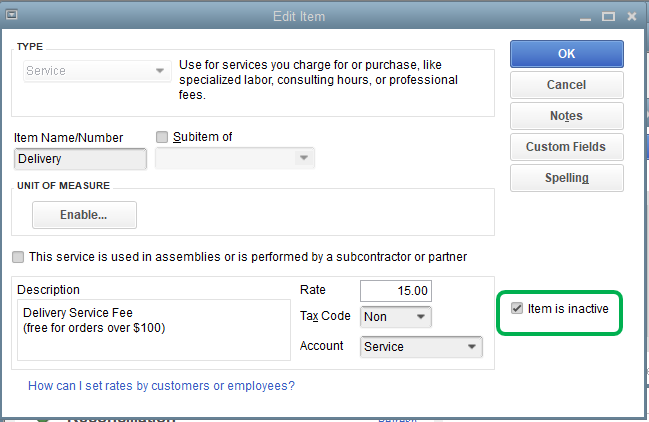The width and height of the screenshot is (649, 422).
Task: Click Enable unit of measure button
Action: [84, 215]
